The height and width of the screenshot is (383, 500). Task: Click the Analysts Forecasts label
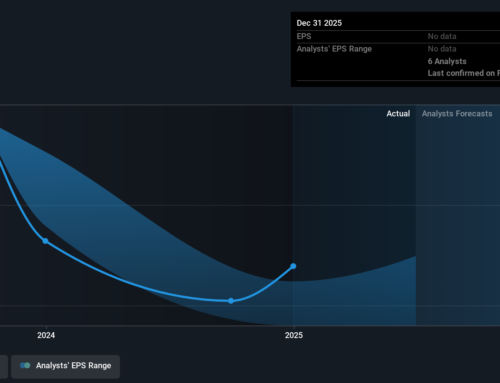click(x=457, y=114)
